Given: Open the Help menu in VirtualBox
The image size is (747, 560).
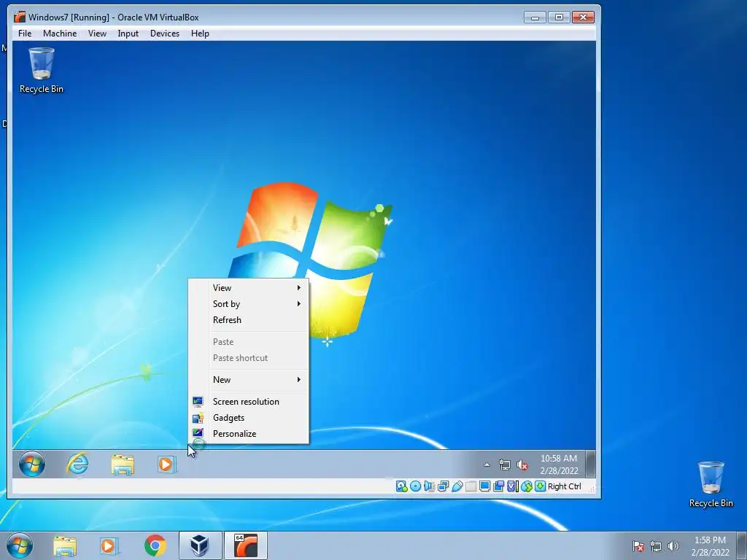Looking at the screenshot, I should (200, 34).
